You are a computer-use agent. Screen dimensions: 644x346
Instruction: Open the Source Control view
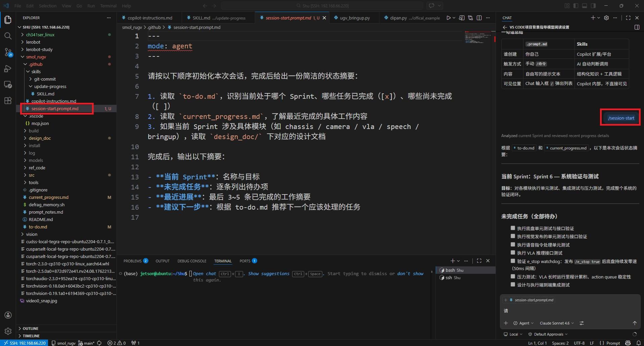[x=8, y=52]
